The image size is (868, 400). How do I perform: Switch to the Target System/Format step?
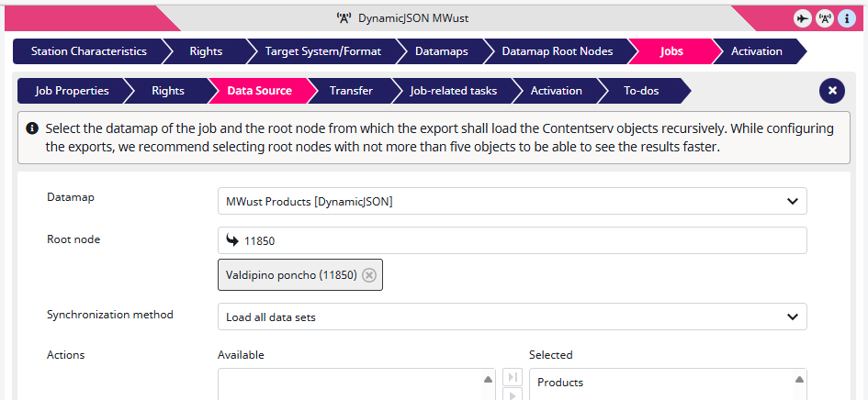[x=322, y=51]
